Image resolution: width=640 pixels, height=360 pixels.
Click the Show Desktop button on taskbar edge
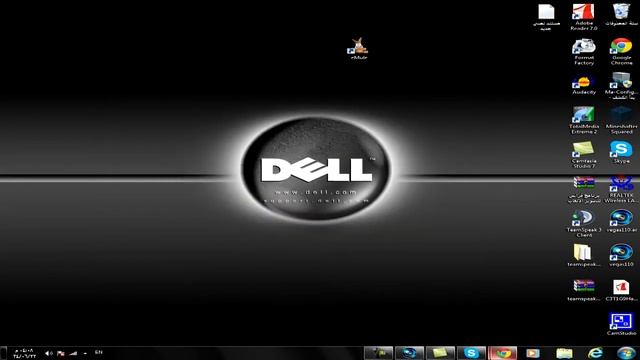click(3, 353)
